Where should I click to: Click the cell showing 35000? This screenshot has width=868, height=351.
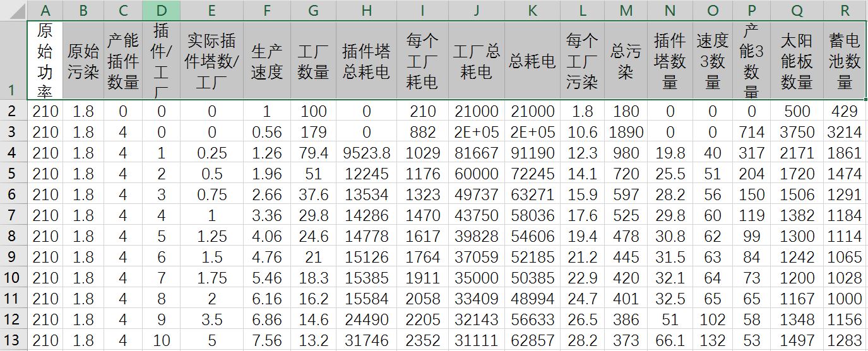click(x=477, y=278)
